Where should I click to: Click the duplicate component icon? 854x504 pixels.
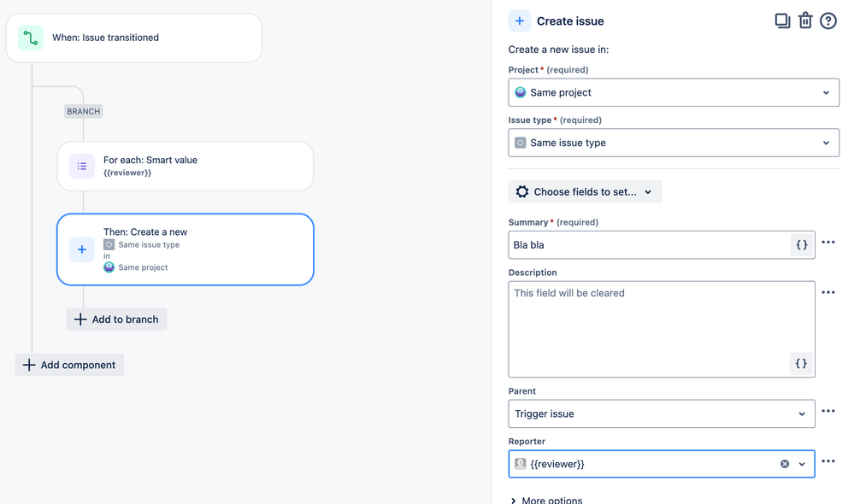point(782,21)
